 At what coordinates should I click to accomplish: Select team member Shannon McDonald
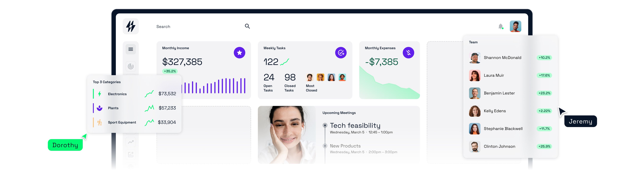[502, 58]
